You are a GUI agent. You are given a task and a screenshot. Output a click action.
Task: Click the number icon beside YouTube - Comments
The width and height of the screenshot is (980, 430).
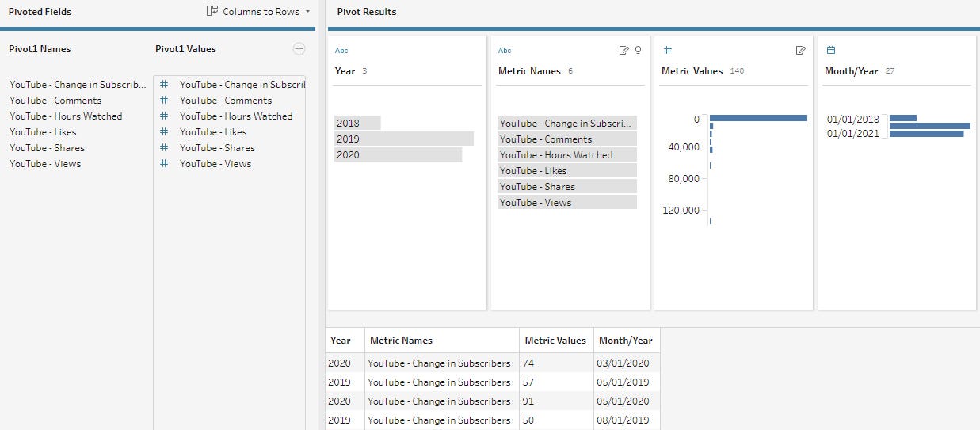pyautogui.click(x=164, y=101)
